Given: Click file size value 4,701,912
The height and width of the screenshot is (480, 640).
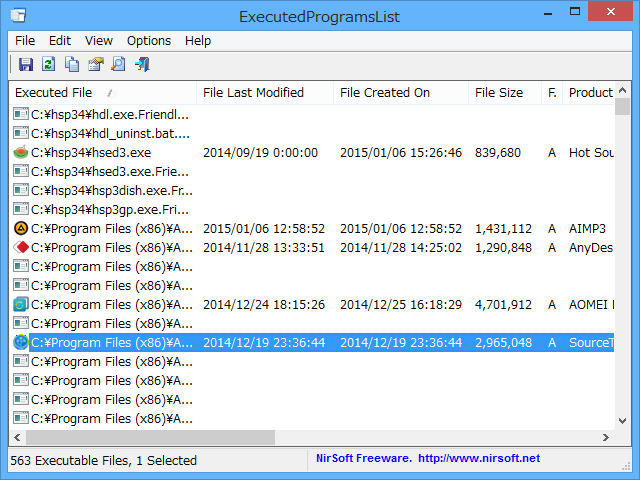Looking at the screenshot, I should tap(503, 304).
